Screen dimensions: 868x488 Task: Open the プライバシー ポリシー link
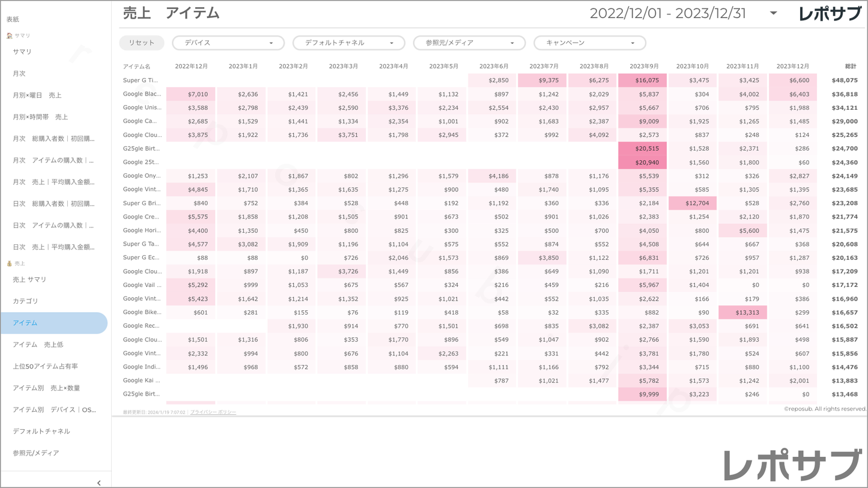click(x=213, y=412)
